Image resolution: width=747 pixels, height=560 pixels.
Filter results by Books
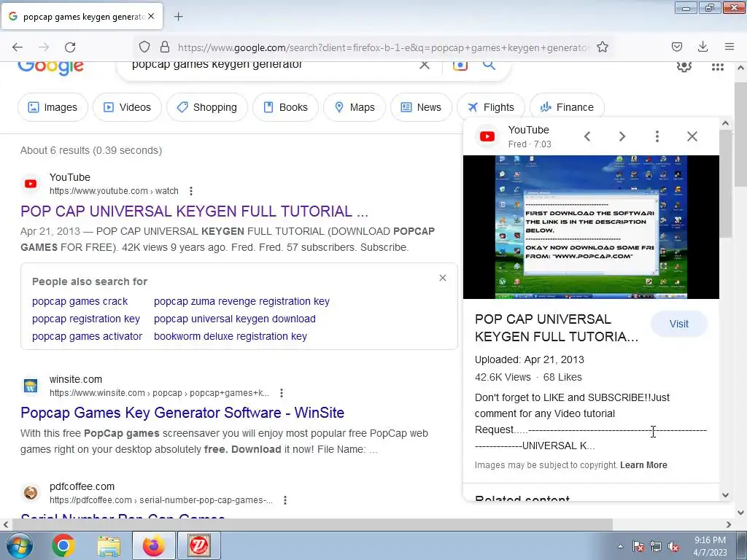tap(286, 107)
